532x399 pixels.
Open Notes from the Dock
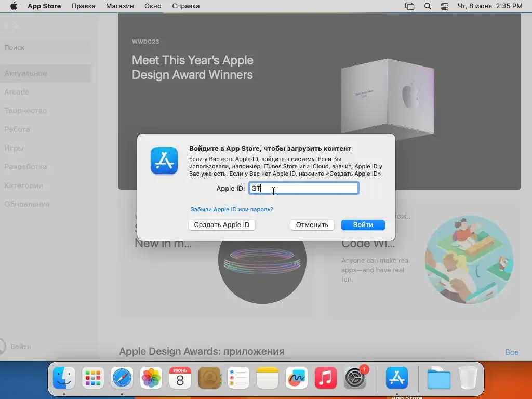tap(268, 378)
